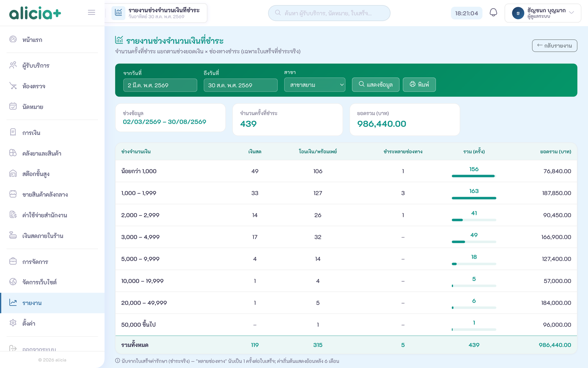The image size is (588, 368).
Task: Open หน้าแรก menu item
Action: click(x=52, y=40)
